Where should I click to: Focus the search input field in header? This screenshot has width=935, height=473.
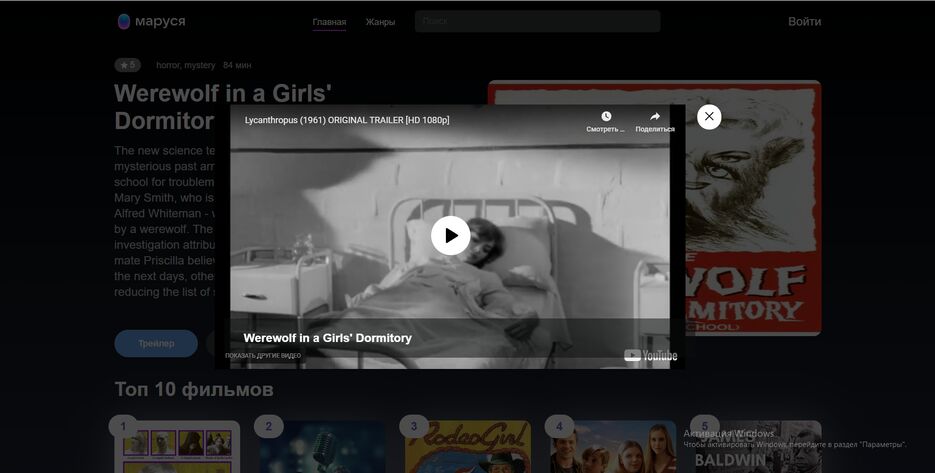click(537, 21)
